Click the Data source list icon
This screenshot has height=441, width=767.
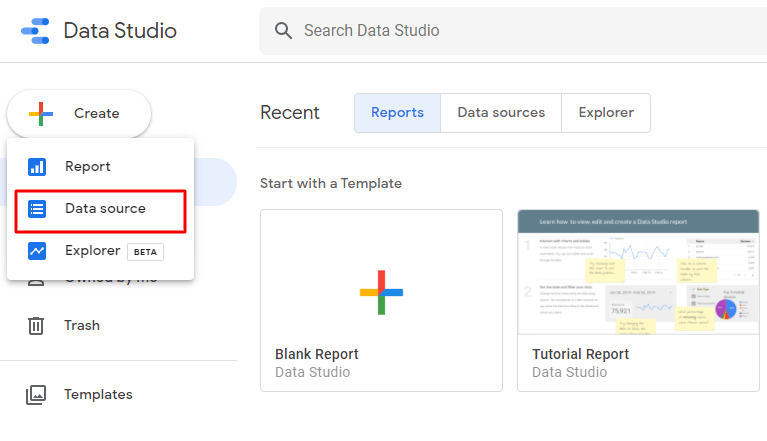pyautogui.click(x=37, y=209)
